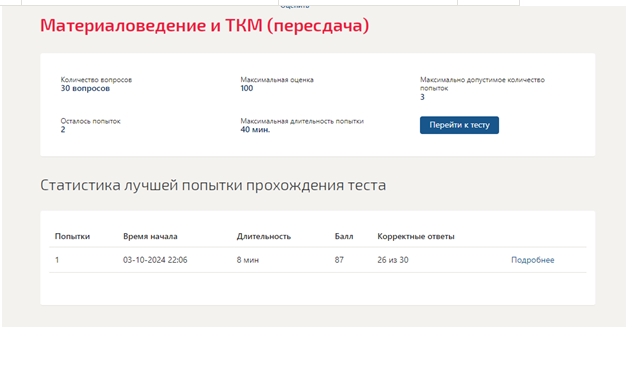Click the partially visible Оценить link at top

[295, 6]
